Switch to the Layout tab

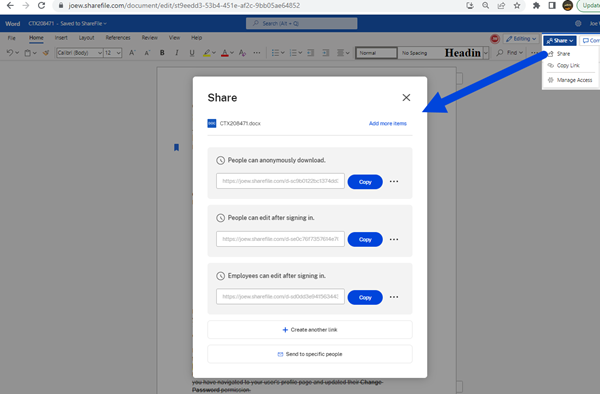[86, 38]
